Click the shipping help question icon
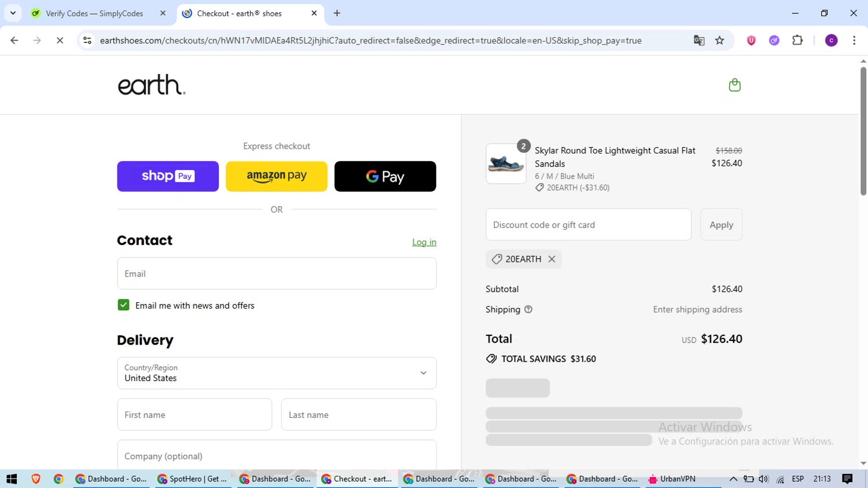868x488 pixels. 528,310
